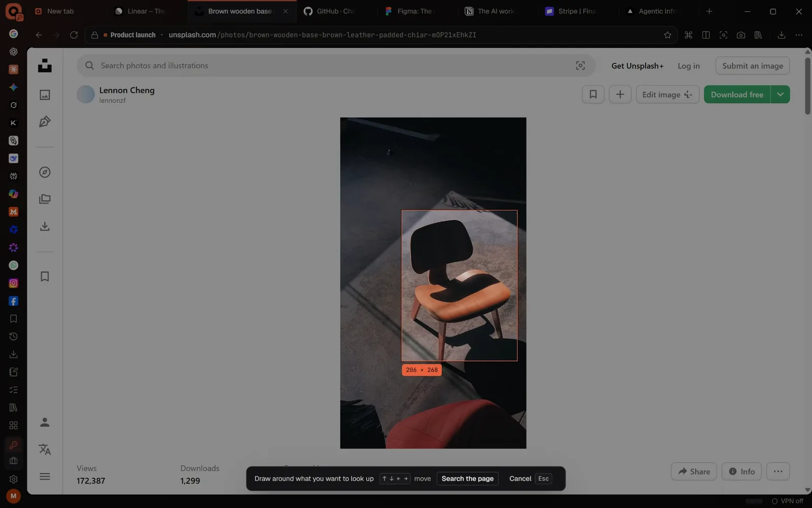This screenshot has width=812, height=508.
Task: Click Submit an image button
Action: pyautogui.click(x=753, y=66)
